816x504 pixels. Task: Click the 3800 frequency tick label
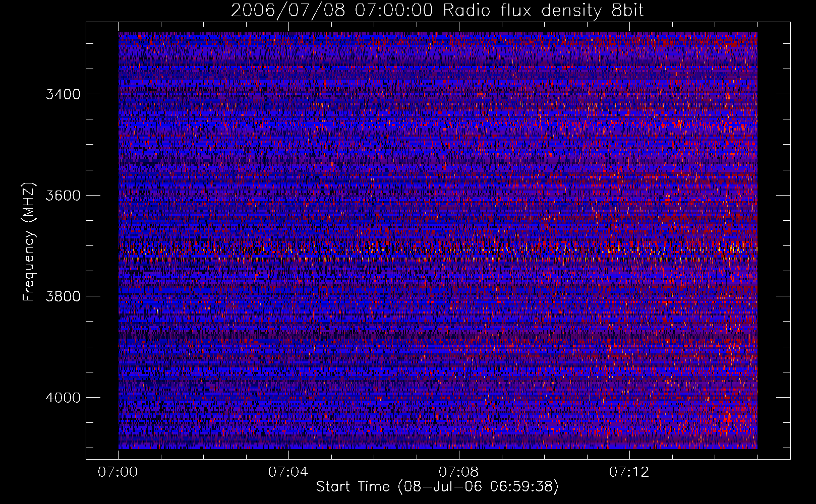click(63, 296)
